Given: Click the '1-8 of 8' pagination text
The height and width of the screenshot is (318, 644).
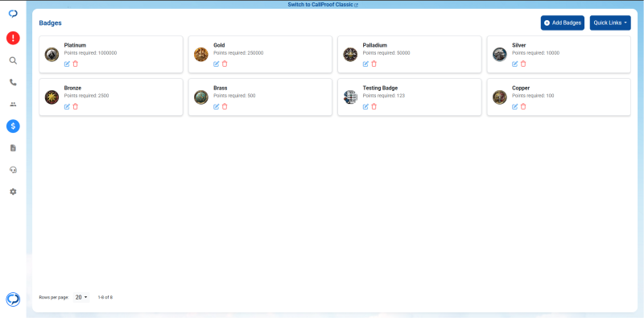Looking at the screenshot, I should click(x=105, y=297).
